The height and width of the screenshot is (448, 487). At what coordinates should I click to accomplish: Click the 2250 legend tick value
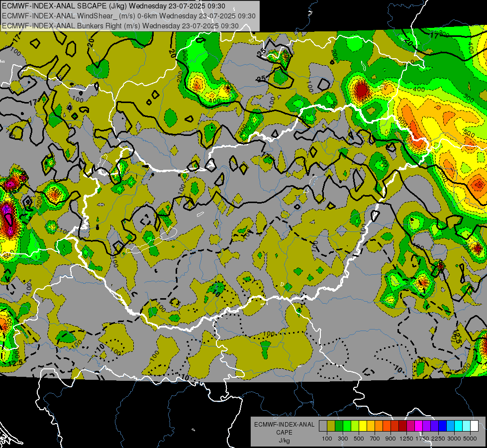438,439
